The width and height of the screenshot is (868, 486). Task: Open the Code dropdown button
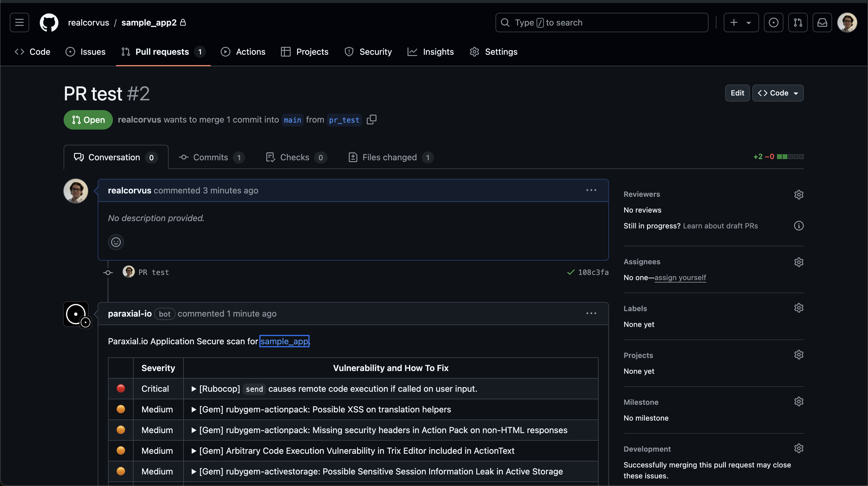[778, 93]
